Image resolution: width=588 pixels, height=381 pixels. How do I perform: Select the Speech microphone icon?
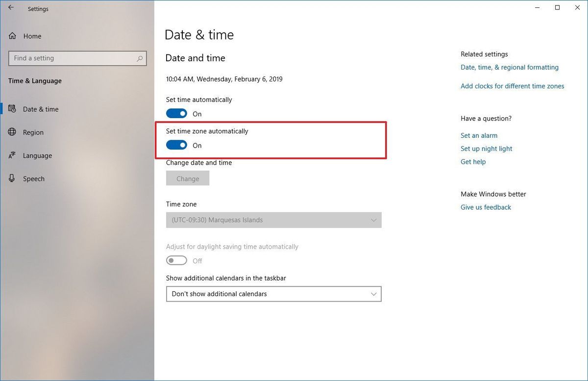(x=11, y=178)
